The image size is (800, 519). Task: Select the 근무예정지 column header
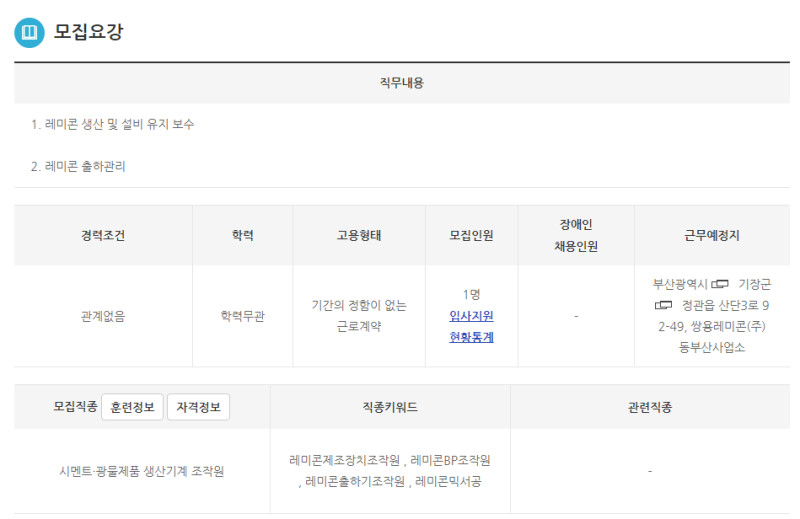point(711,236)
